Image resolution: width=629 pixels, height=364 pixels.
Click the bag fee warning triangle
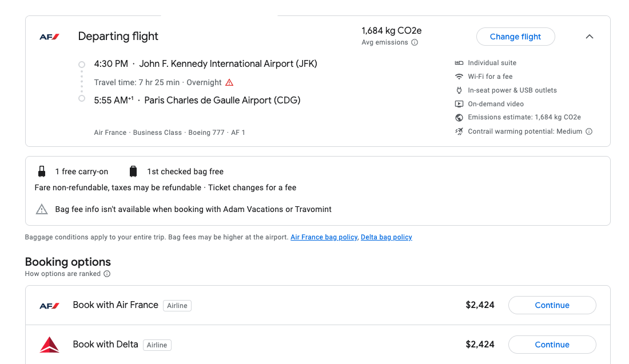[x=41, y=209]
